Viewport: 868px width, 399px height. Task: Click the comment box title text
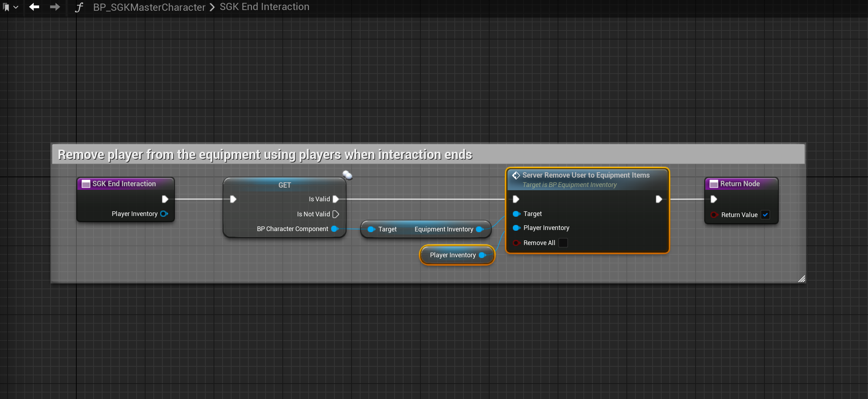coord(265,155)
